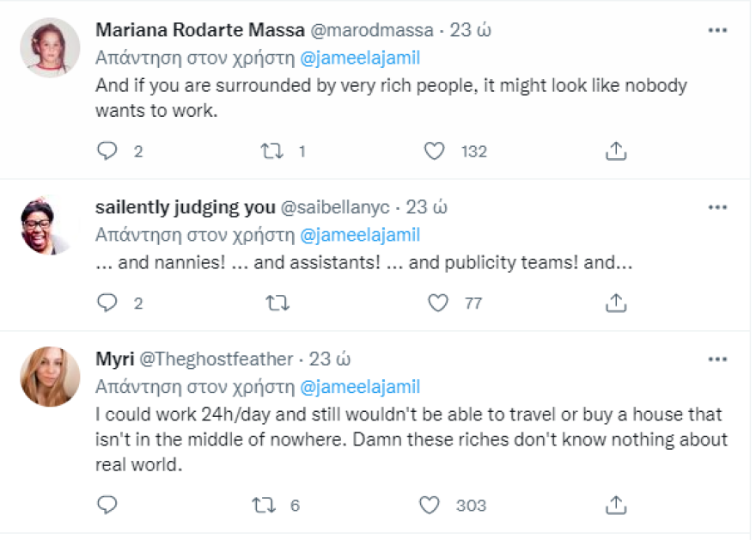
Task: Share sailently judging you's tweet
Action: 615,303
